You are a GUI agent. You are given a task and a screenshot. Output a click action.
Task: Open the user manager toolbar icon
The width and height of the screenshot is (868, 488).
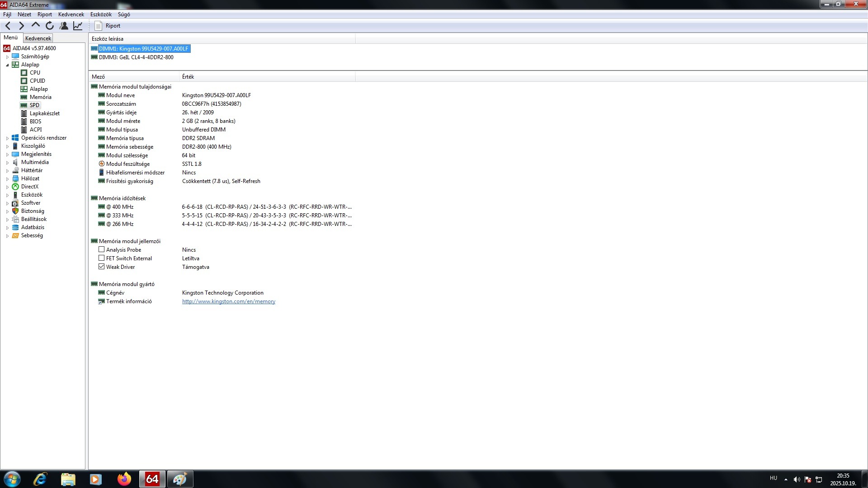(x=64, y=26)
